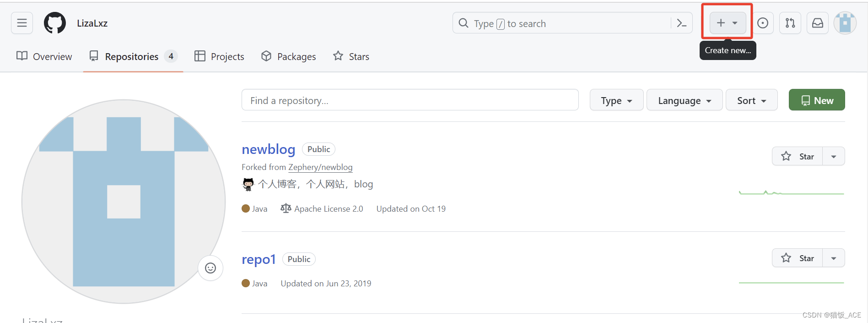Create a repository with green New button
The width and height of the screenshot is (868, 323).
click(x=817, y=100)
